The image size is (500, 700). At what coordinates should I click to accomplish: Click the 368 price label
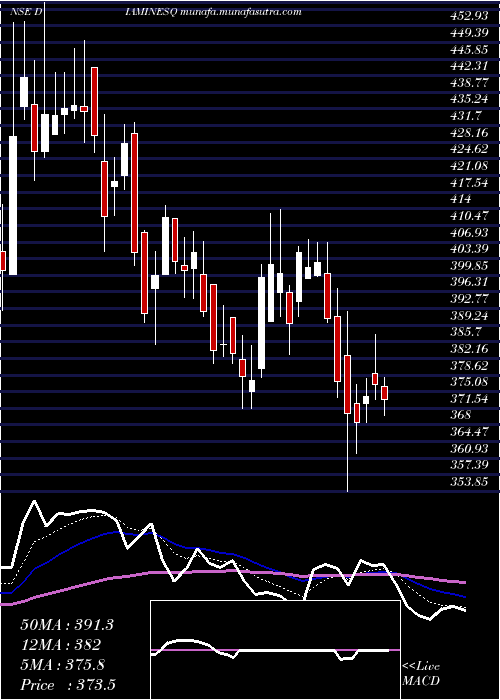(x=461, y=416)
